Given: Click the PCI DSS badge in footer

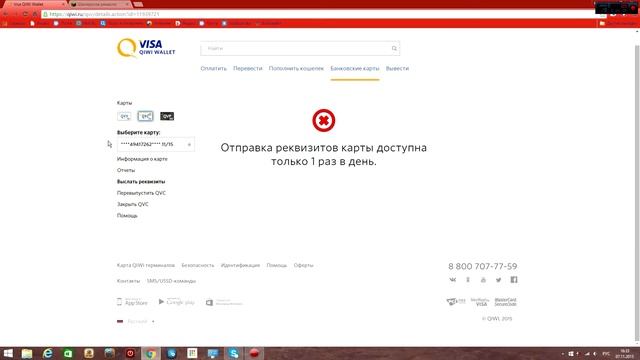Looking at the screenshot, I should (x=456, y=302).
